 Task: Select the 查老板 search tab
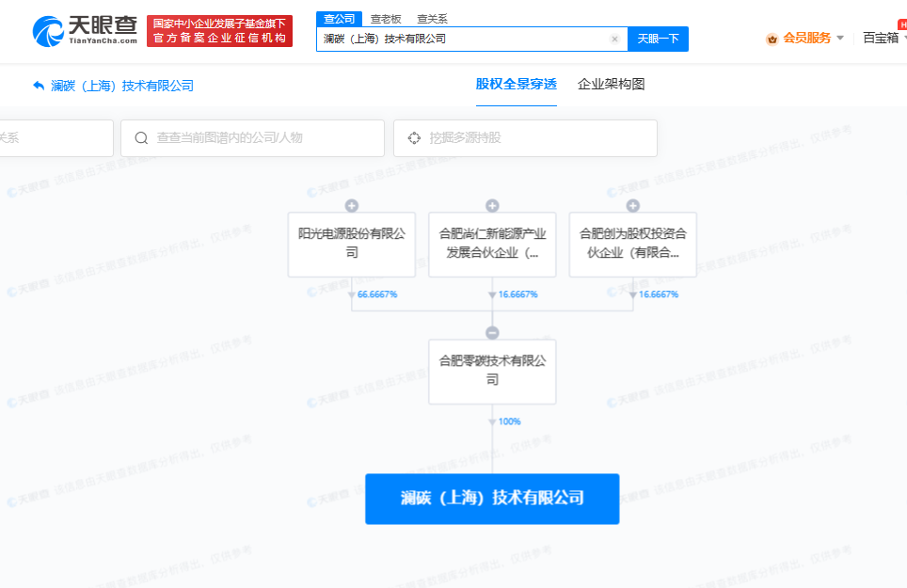click(386, 19)
